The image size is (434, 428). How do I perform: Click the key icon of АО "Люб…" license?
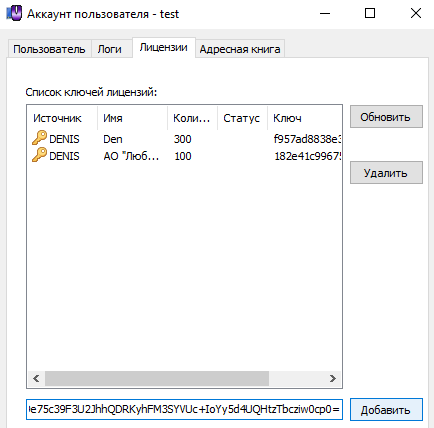pyautogui.click(x=39, y=155)
